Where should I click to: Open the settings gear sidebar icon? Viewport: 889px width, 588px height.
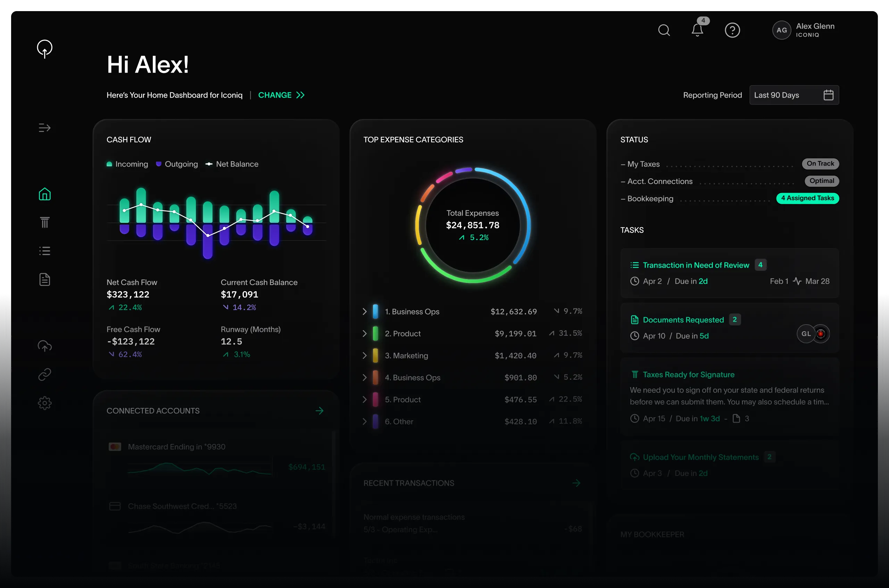pos(45,403)
